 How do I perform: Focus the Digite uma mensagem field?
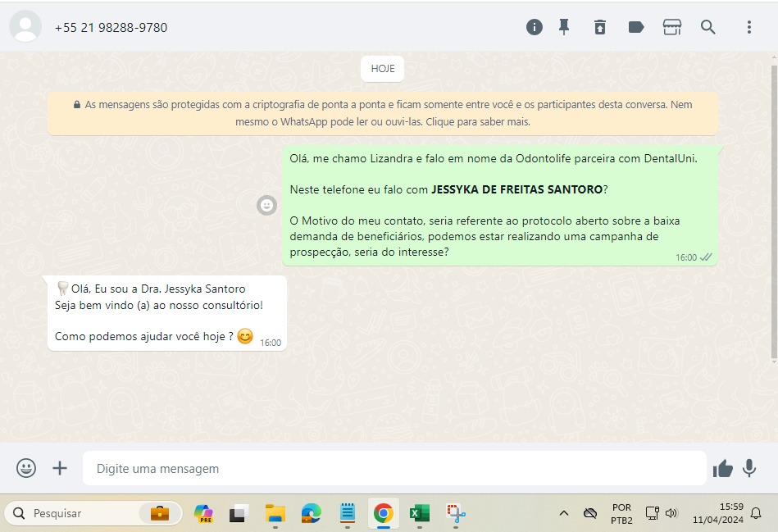tap(394, 468)
